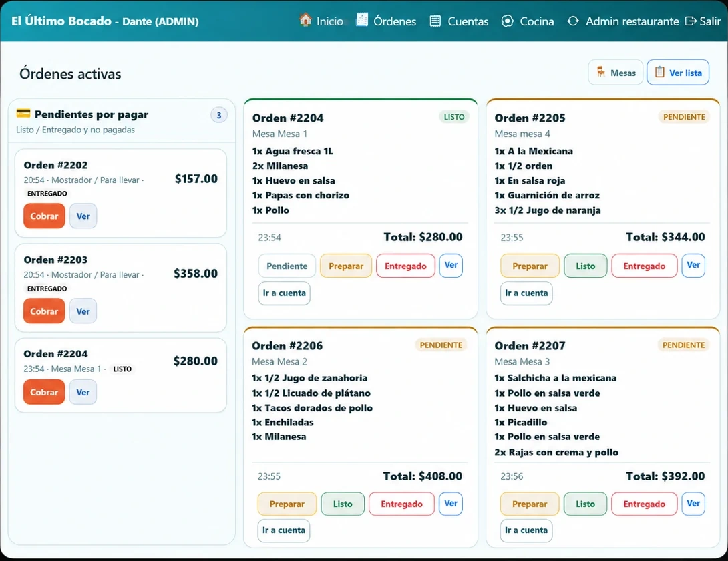Click the Cuentas list icon
This screenshot has height=561, width=728.
[435, 21]
